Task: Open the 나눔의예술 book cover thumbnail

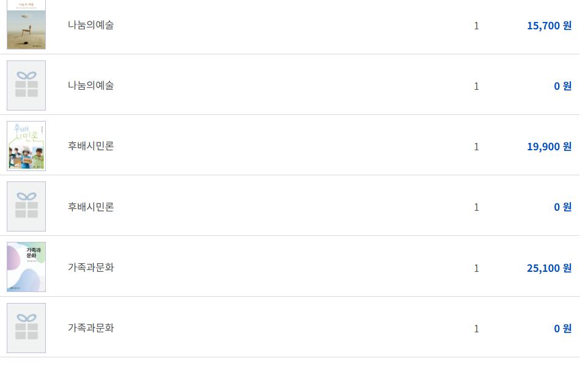Action: (26, 25)
